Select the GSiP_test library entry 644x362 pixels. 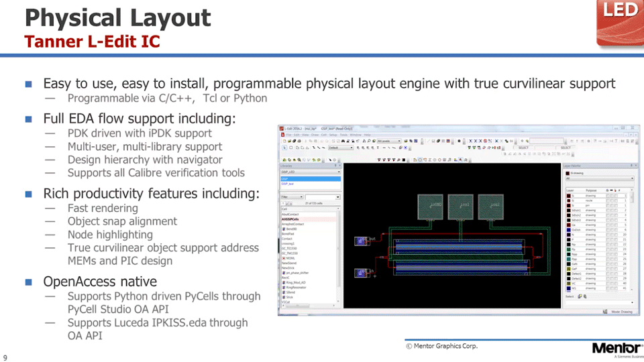(311, 184)
